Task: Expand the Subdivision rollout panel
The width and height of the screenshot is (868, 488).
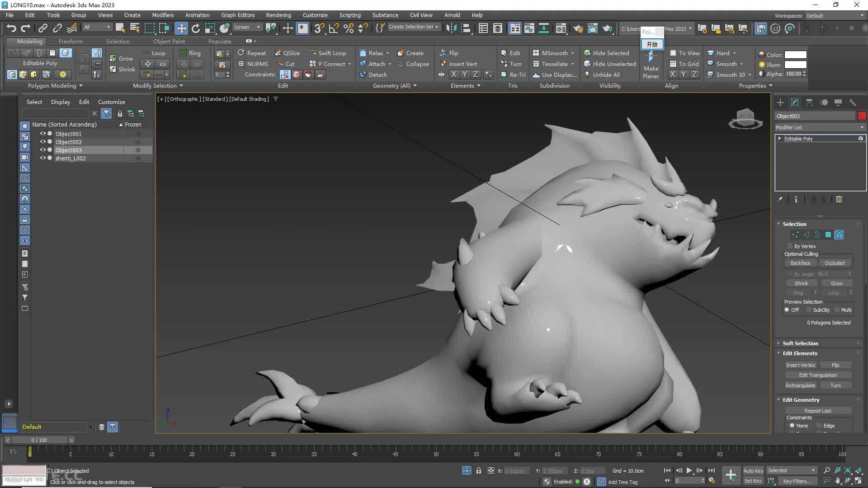Action: pyautogui.click(x=553, y=85)
